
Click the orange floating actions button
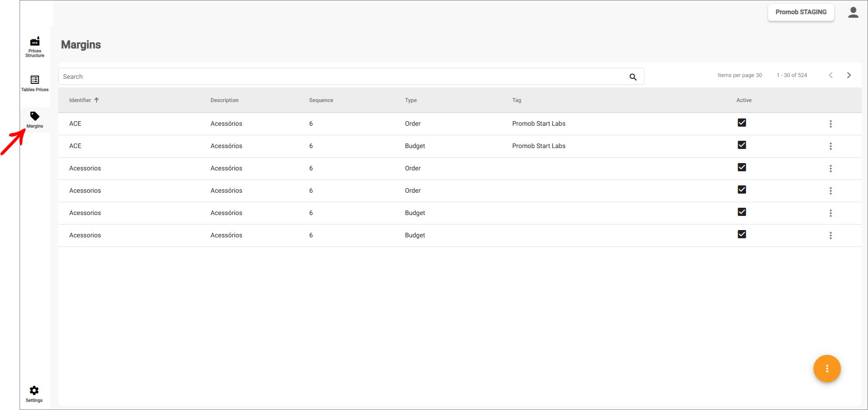[x=827, y=369]
